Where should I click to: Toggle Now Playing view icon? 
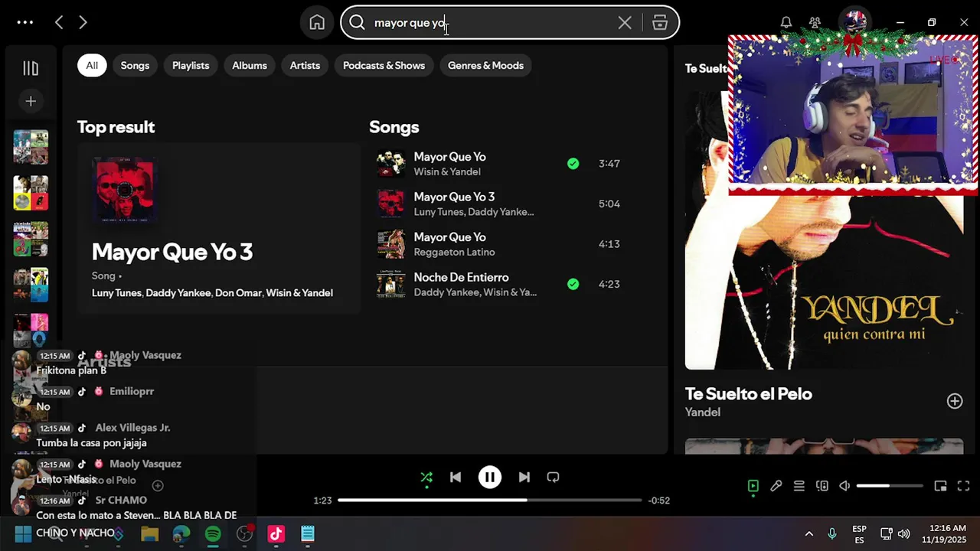click(753, 486)
